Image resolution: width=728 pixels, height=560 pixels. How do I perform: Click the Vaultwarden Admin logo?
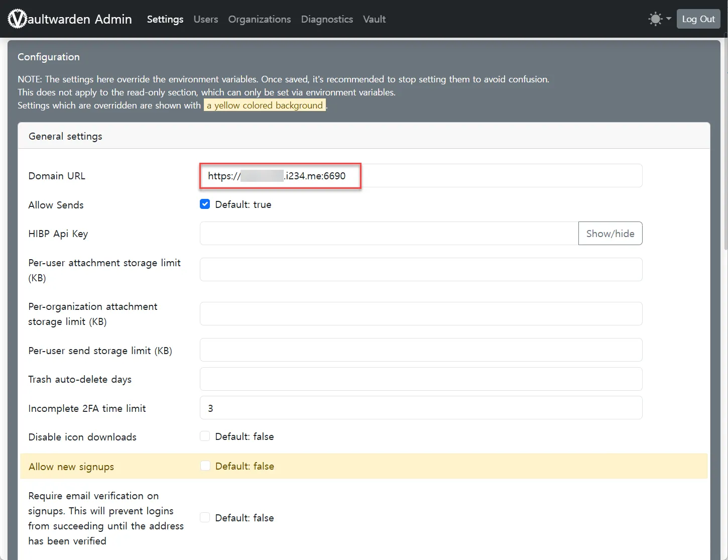70,19
